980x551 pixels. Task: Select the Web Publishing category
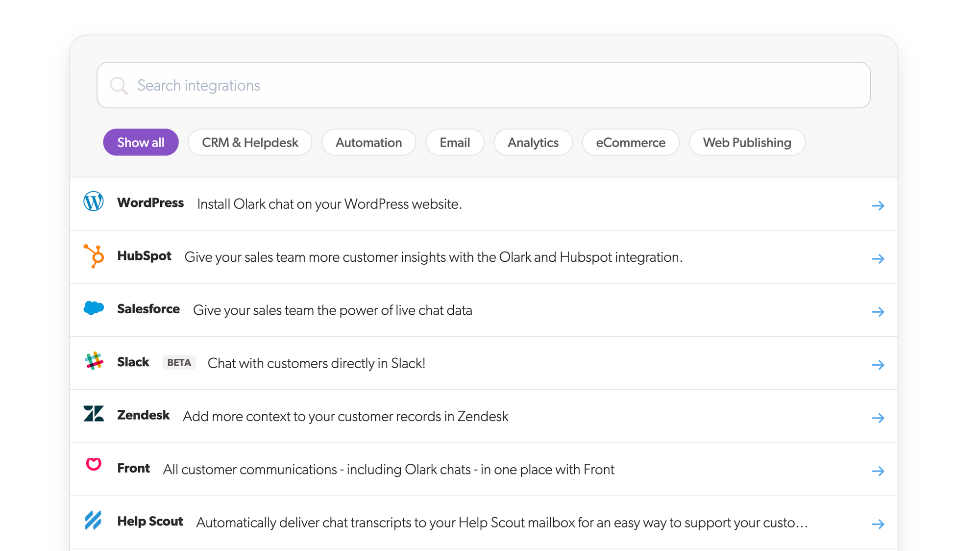pos(747,142)
